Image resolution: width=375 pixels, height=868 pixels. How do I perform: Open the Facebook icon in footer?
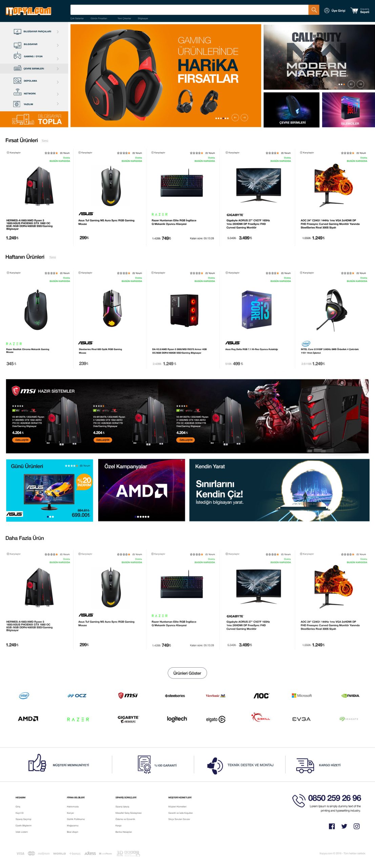332,826
